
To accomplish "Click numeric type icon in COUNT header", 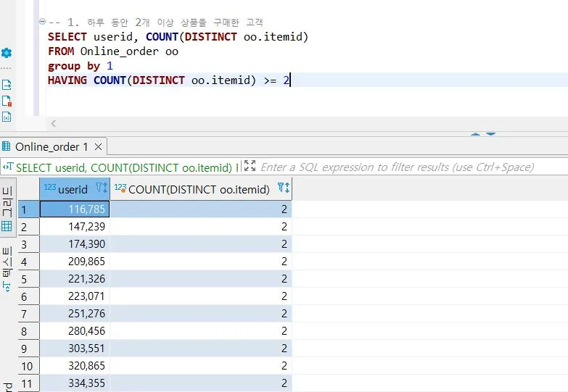I will tap(120, 188).
